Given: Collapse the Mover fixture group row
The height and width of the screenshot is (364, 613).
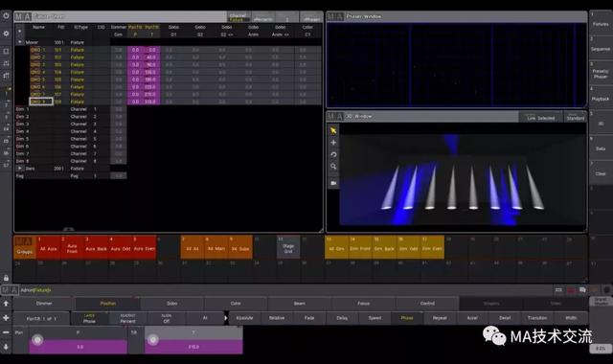Looking at the screenshot, I should (x=19, y=42).
